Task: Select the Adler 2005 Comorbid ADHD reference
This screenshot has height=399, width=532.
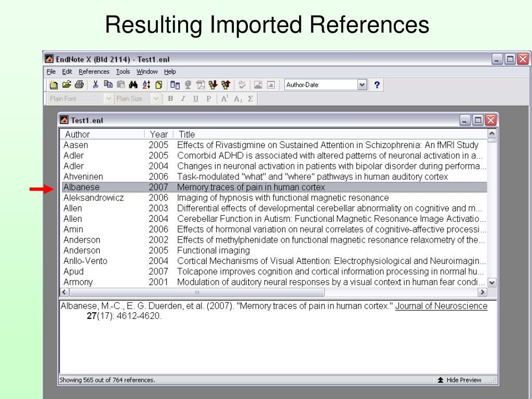Action: [x=274, y=156]
